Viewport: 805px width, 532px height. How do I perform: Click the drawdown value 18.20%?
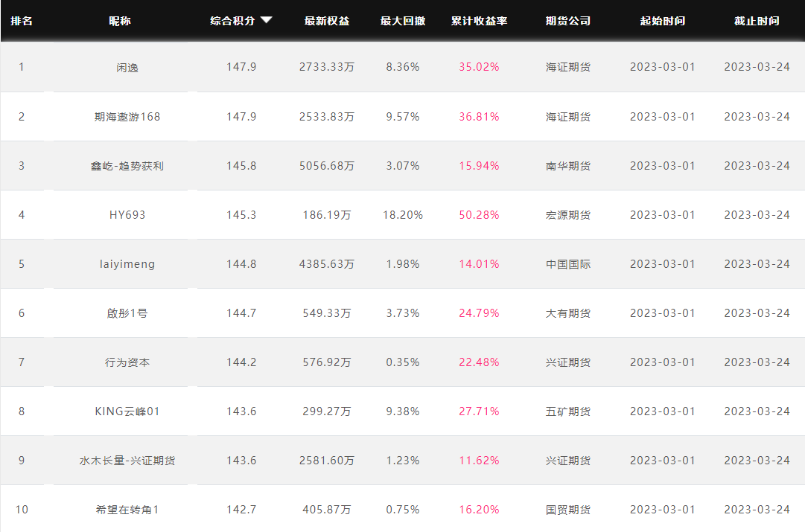tap(402, 215)
